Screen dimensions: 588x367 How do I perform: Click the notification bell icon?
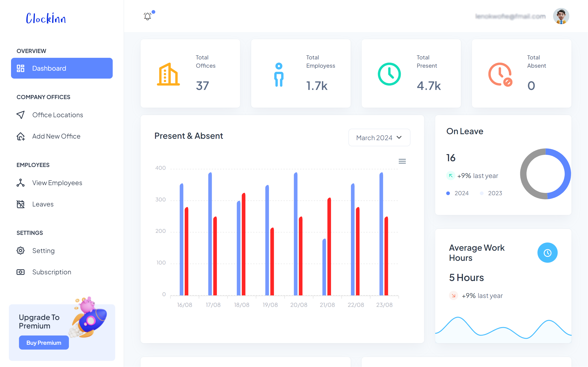147,16
